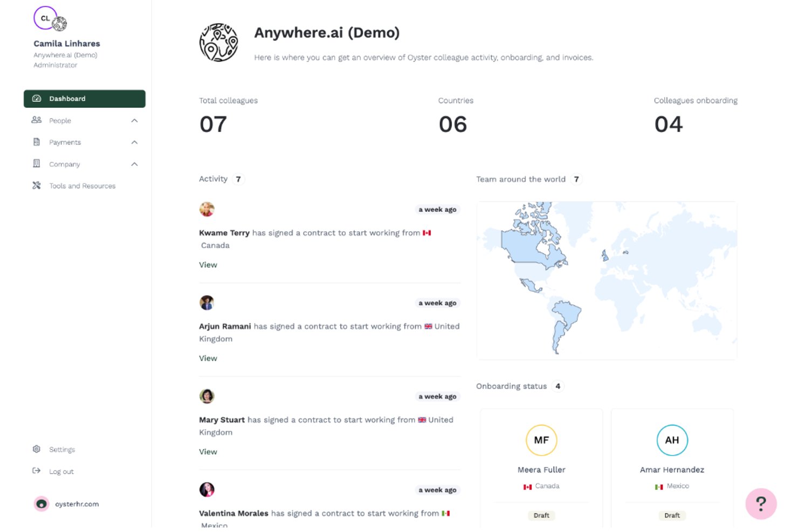The height and width of the screenshot is (532, 798).
Task: View Arjun Ramani's activity
Action: (x=208, y=358)
